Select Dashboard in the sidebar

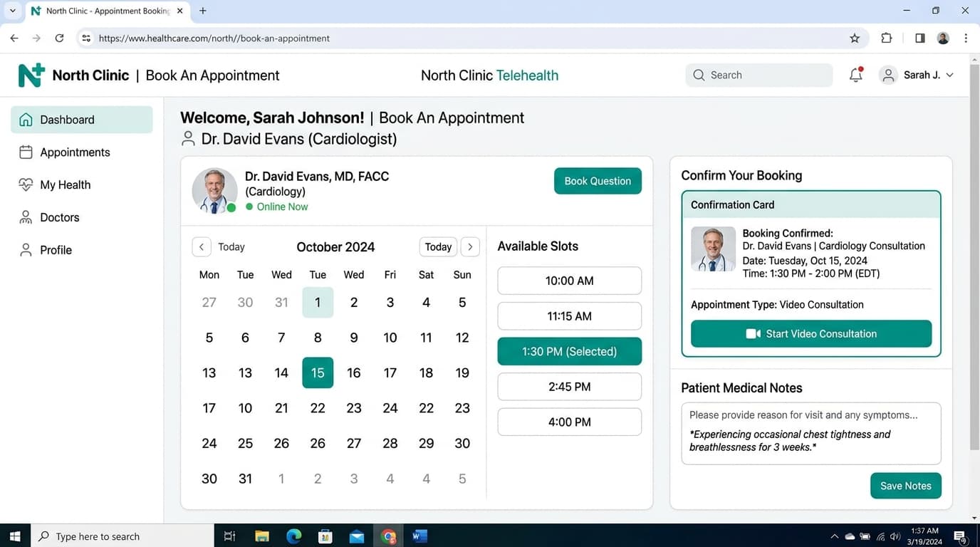[x=82, y=120]
